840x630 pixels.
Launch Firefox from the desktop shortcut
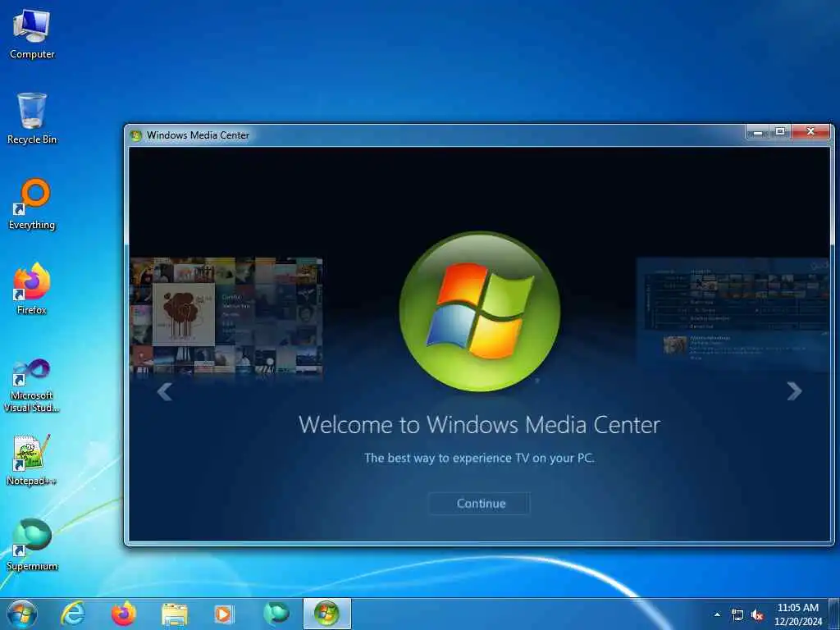pos(32,290)
